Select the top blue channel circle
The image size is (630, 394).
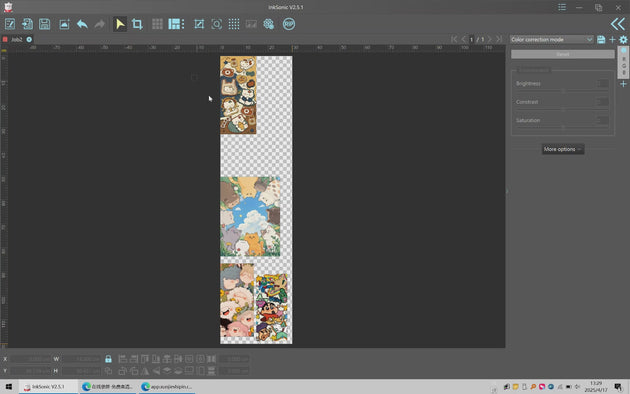pos(624,51)
